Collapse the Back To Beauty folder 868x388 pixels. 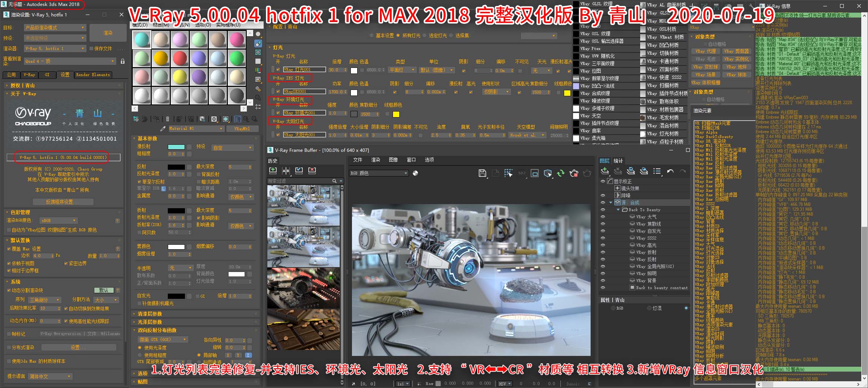tap(618, 210)
